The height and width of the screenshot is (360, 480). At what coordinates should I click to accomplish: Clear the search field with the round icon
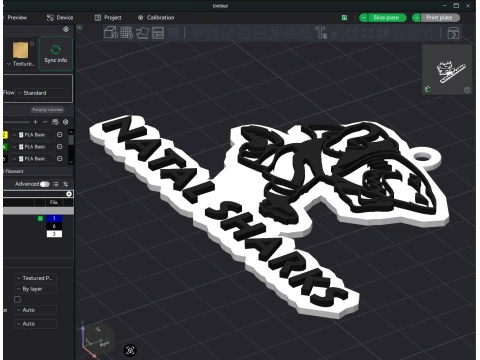pos(69,194)
